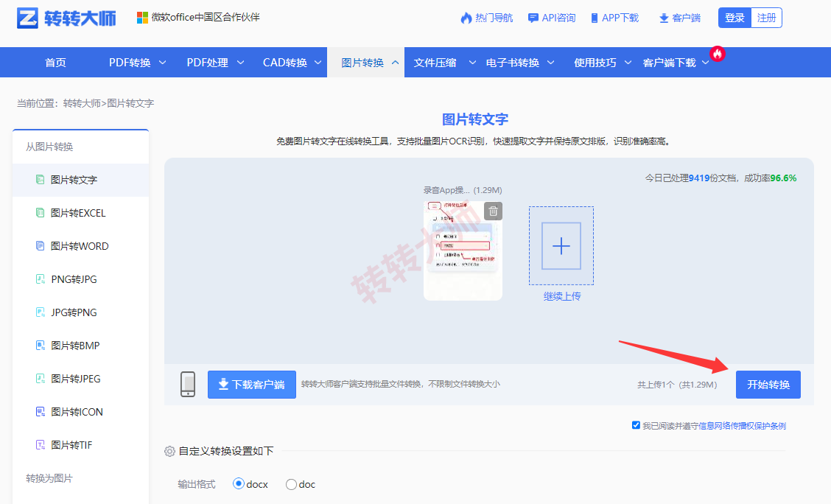
Task: Open the 电子书转换 menu
Action: [513, 63]
